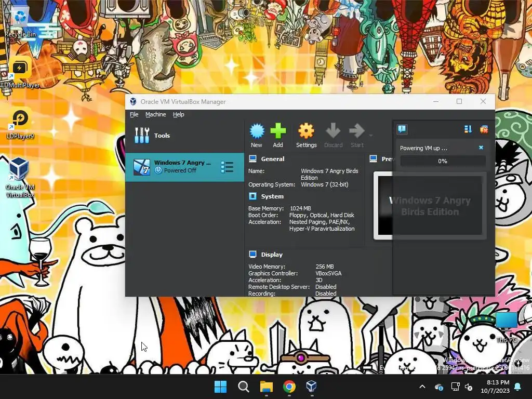Open the clock showing 8:13 PM
Image resolution: width=532 pixels, height=399 pixels.
tap(495, 387)
